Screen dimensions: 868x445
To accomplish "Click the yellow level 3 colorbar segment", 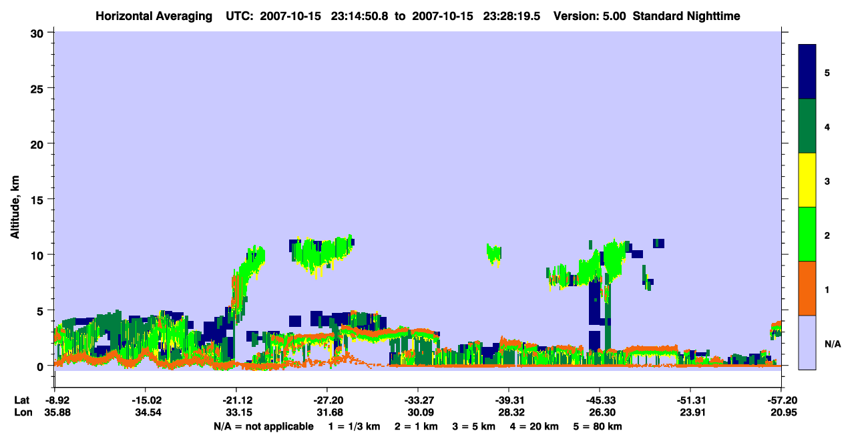I will click(807, 180).
